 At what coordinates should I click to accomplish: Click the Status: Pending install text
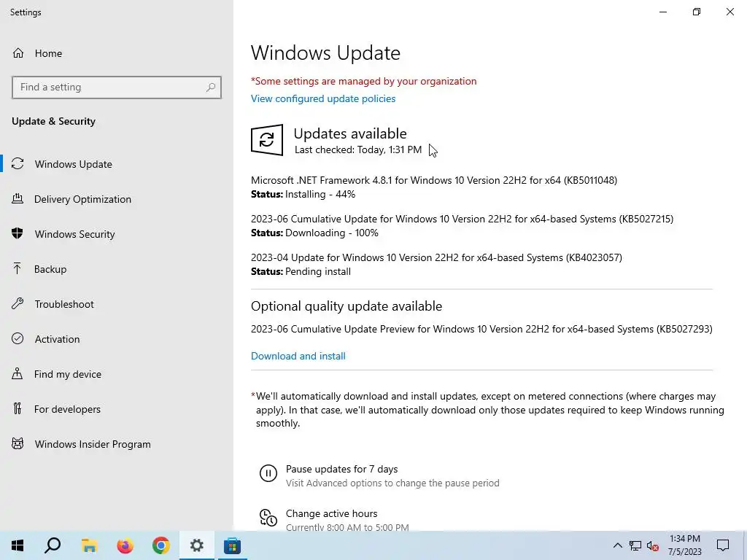[301, 271]
